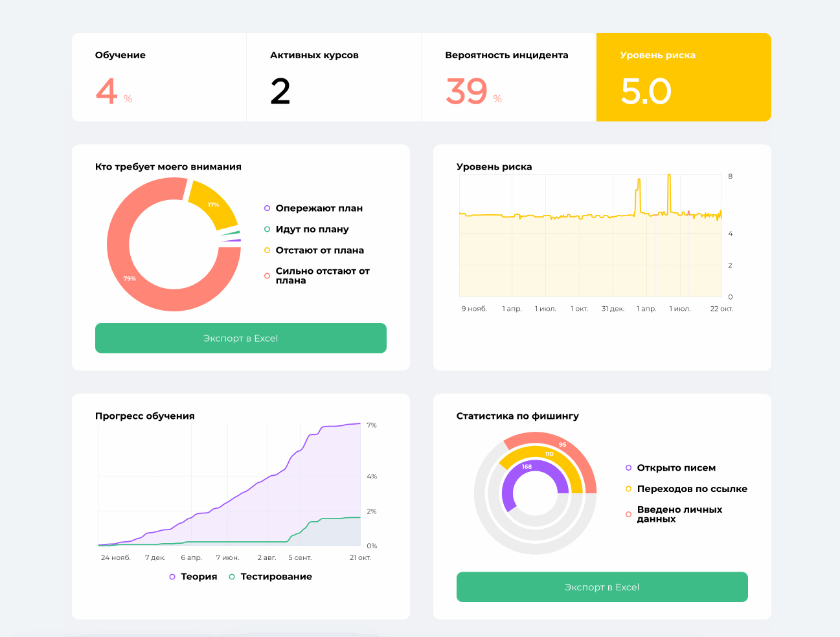Toggle the Открыто писем legend item
840x637 pixels.
point(670,468)
